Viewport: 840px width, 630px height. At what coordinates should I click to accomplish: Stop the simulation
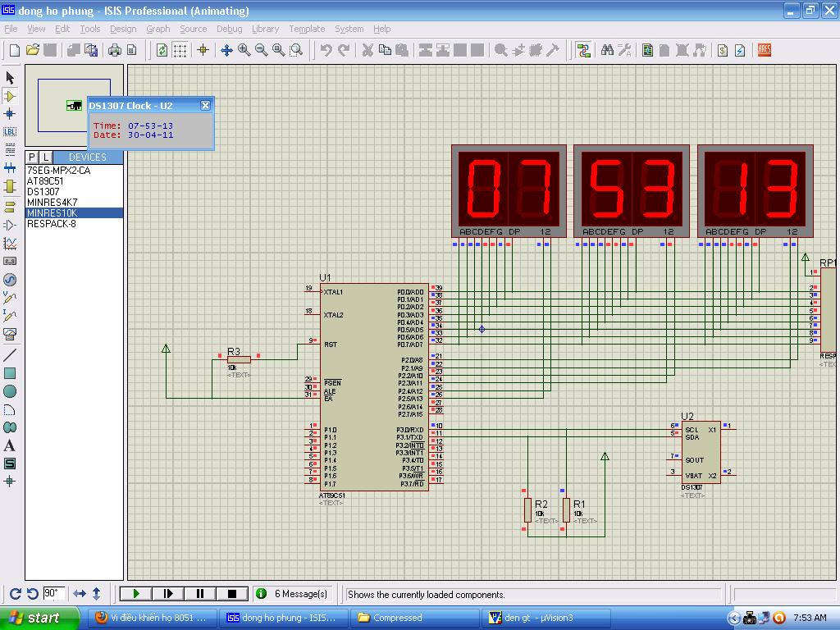coord(231,593)
